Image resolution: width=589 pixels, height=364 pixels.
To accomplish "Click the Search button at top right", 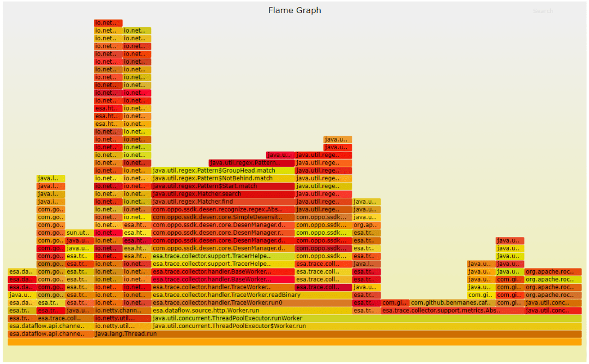I will click(x=543, y=11).
